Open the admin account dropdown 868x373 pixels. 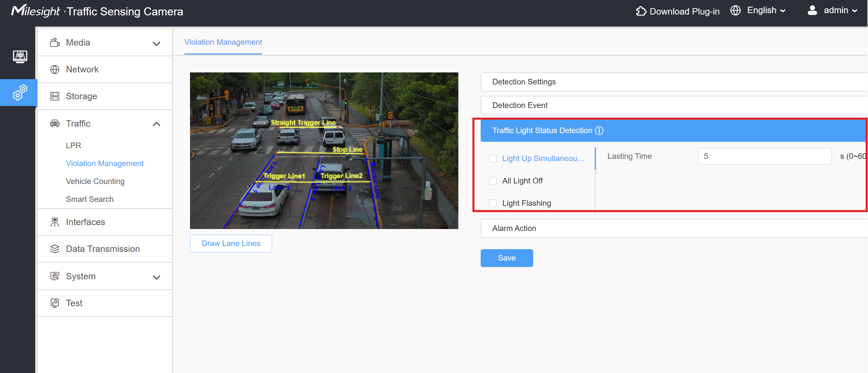(x=840, y=10)
